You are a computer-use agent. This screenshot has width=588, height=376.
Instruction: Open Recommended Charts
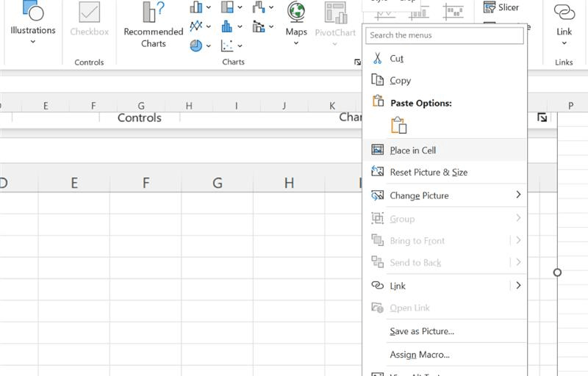pyautogui.click(x=154, y=25)
